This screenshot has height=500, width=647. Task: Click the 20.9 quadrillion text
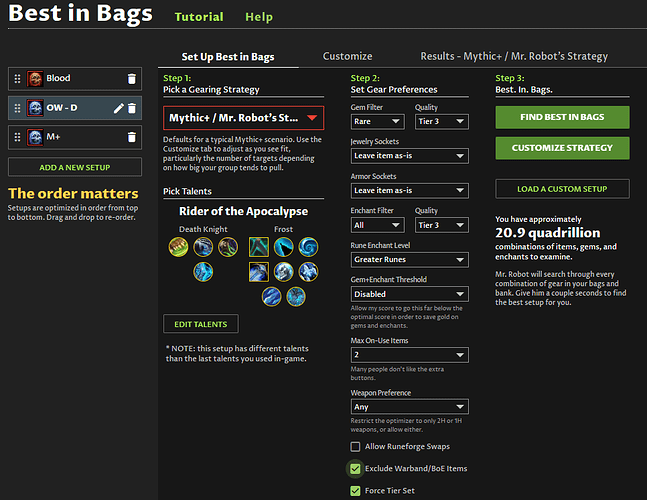click(x=548, y=233)
